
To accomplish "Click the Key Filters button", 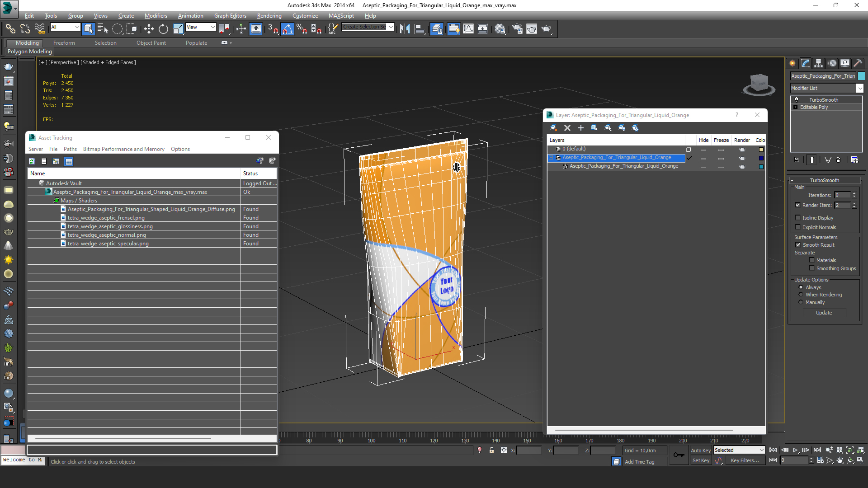I will tap(744, 460).
